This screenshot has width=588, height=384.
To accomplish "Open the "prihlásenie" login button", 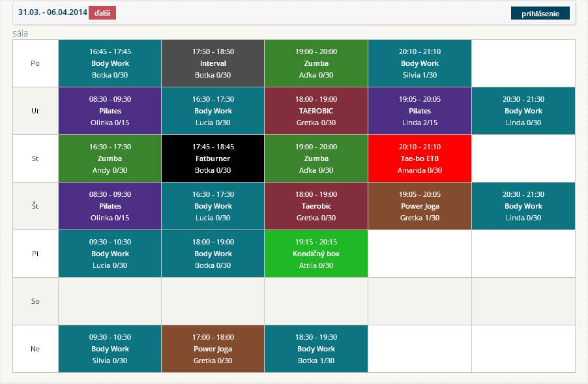I will click(540, 13).
